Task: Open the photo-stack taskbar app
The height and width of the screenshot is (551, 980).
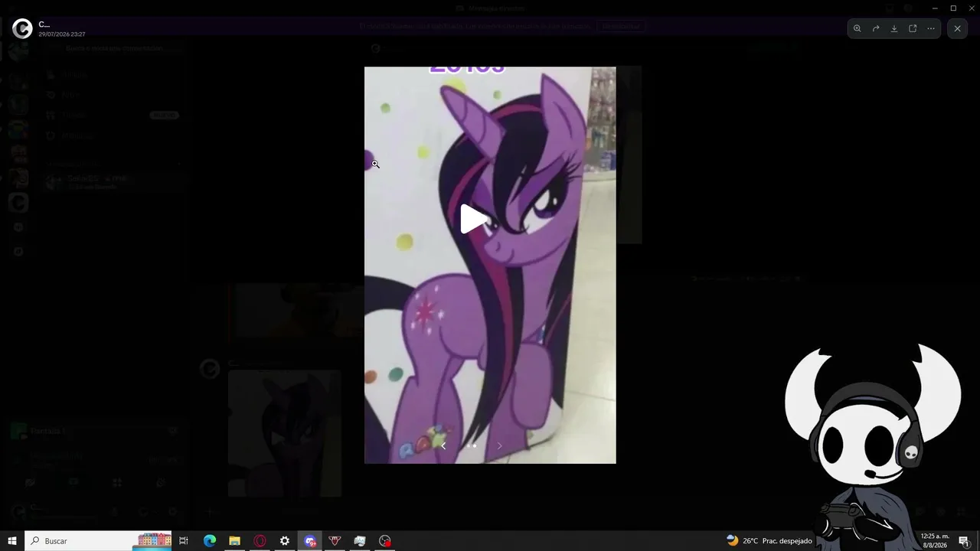Action: tap(360, 541)
